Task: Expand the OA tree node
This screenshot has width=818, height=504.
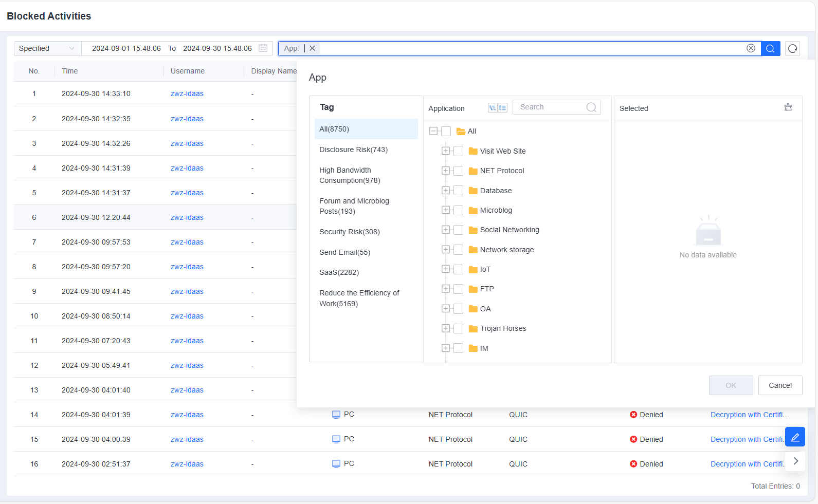Action: [x=446, y=309]
